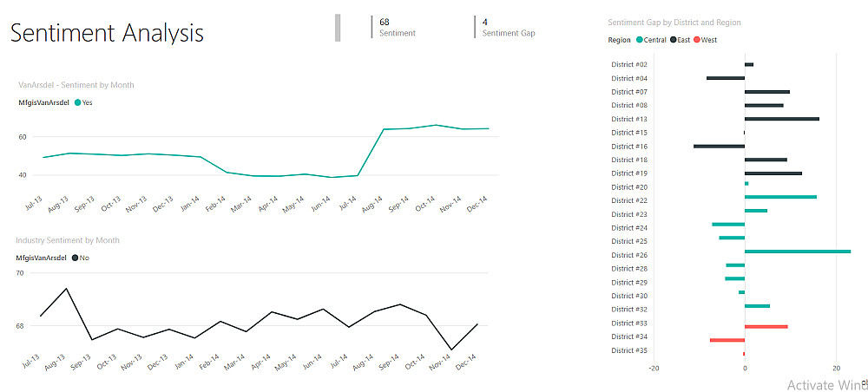The height and width of the screenshot is (392, 868).
Task: Select the East region legend marker
Action: click(674, 40)
